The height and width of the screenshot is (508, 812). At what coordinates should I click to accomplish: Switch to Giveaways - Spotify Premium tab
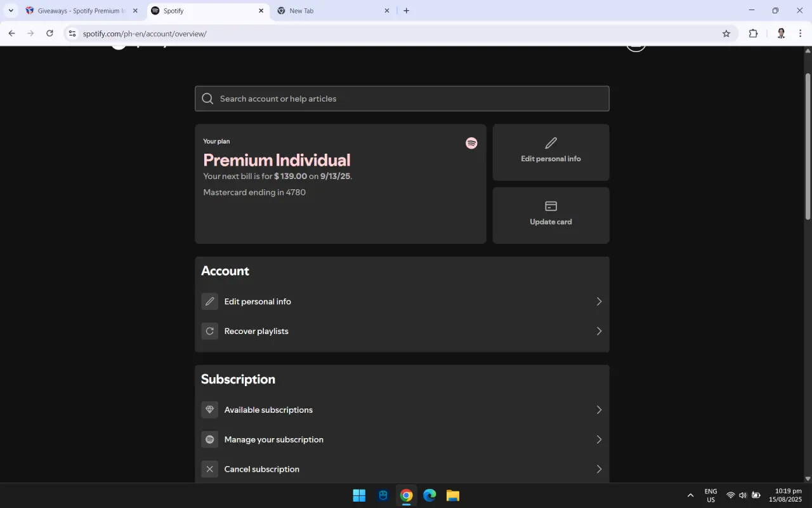81,11
